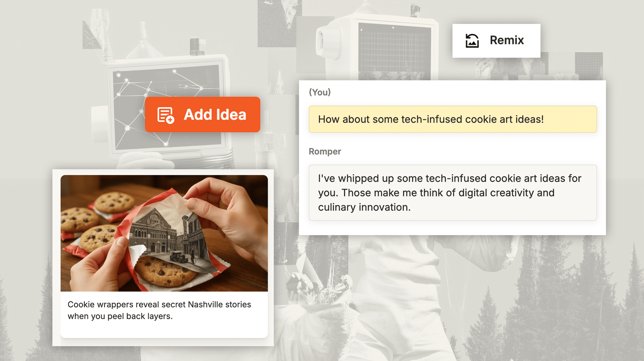
Task: Click the Romper sender name
Action: click(x=324, y=152)
